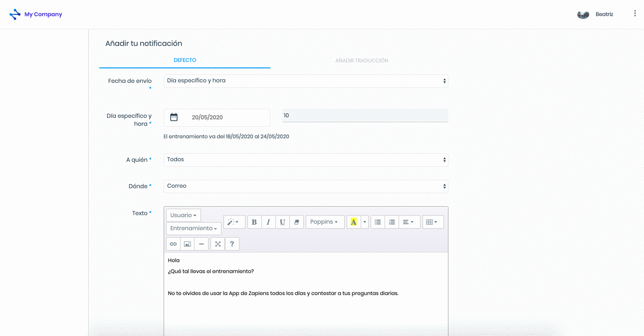
Task: Click the hour field showing 10
Action: pos(365,115)
